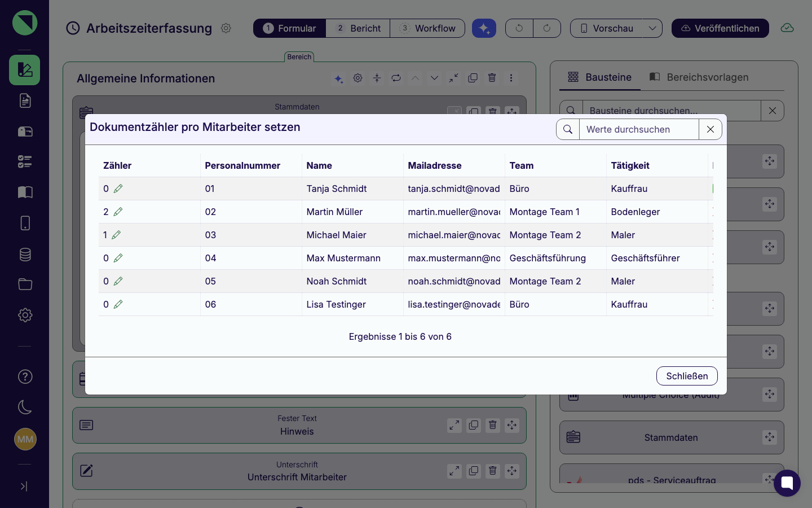Open the mobile device sidebar icon
The height and width of the screenshot is (508, 812).
25,223
